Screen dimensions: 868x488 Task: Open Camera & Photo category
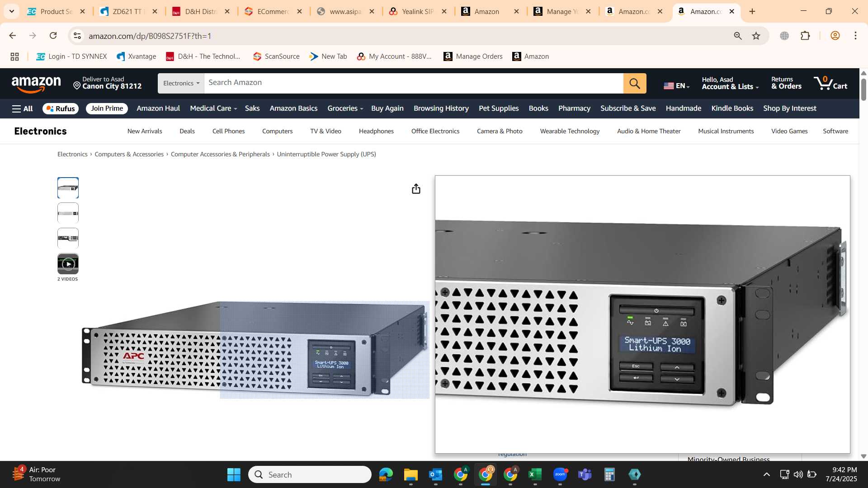(x=500, y=131)
